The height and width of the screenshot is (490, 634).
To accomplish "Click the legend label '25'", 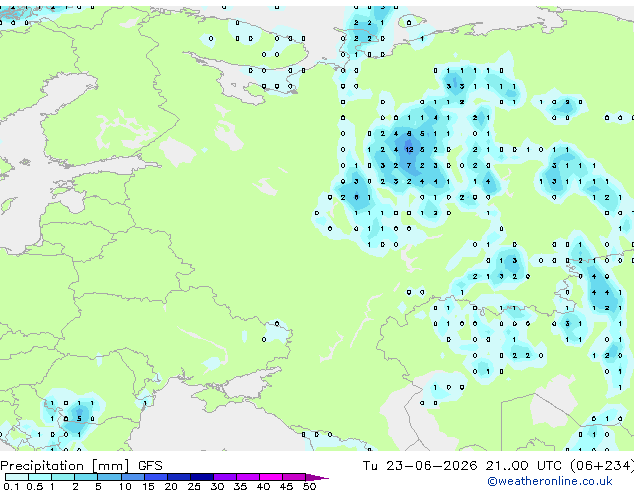I will pyautogui.click(x=194, y=486).
